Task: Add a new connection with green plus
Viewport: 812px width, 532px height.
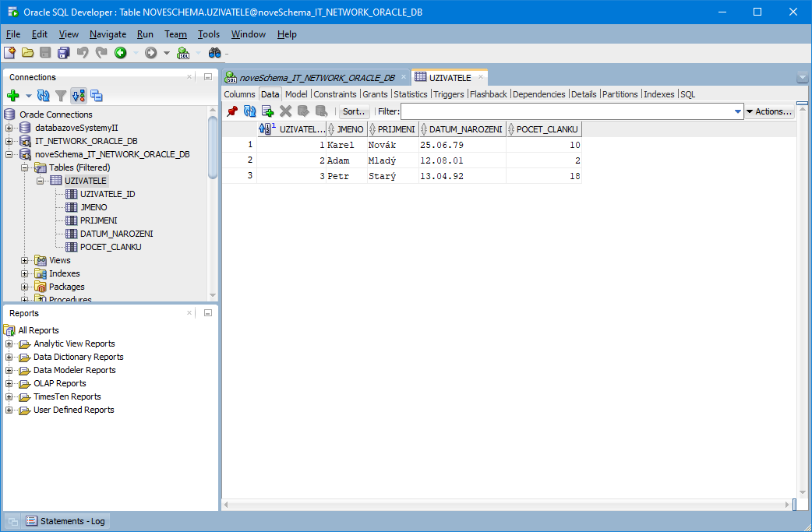Action: [x=12, y=96]
